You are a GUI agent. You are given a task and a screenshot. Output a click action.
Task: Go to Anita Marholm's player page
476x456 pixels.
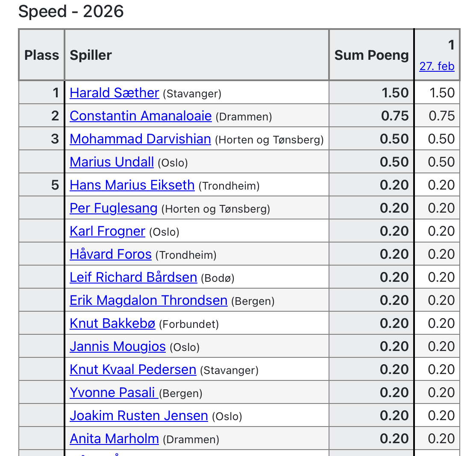pyautogui.click(x=114, y=438)
